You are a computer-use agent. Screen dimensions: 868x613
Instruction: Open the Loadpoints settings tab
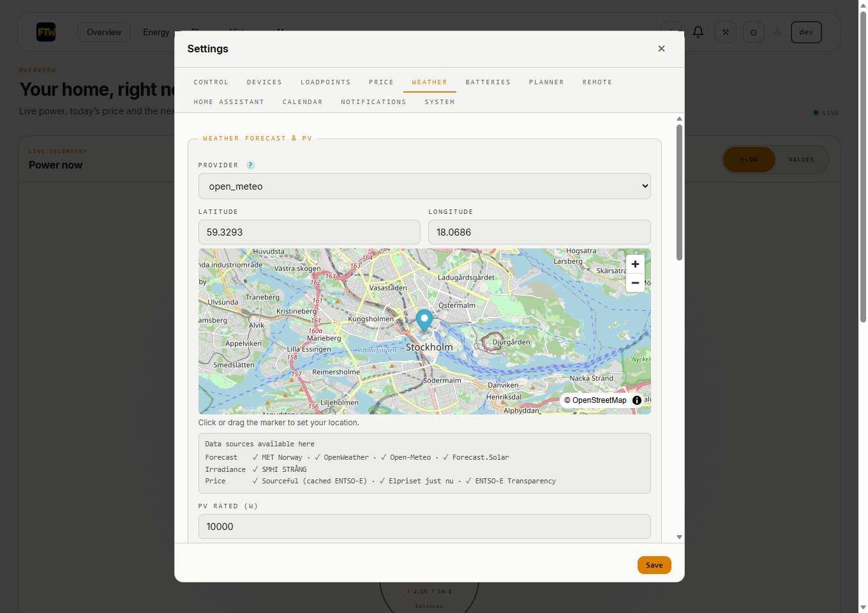click(325, 82)
